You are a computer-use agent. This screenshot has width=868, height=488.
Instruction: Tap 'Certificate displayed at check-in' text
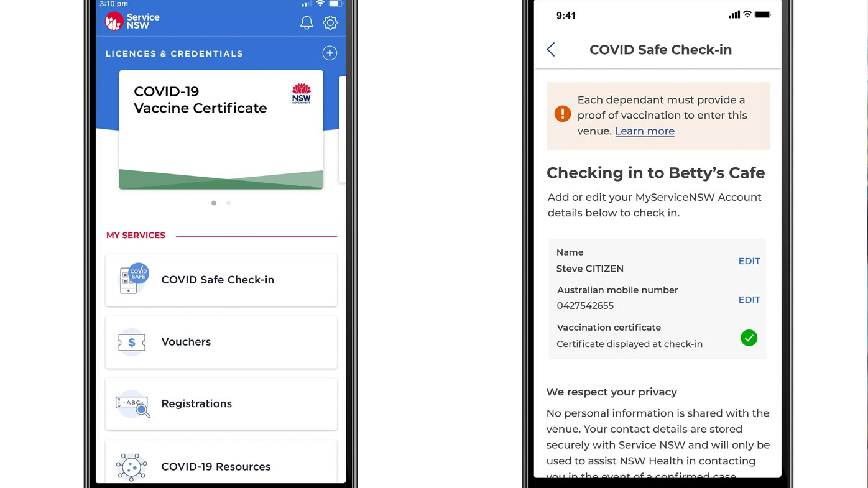coord(629,344)
